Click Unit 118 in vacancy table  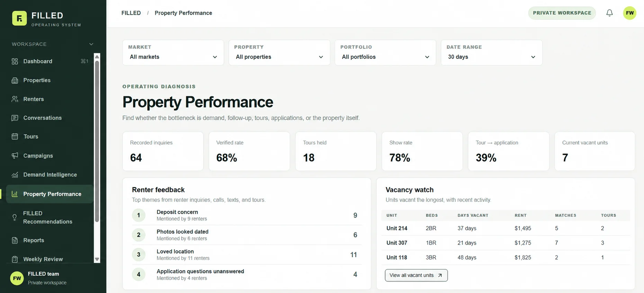(x=397, y=257)
